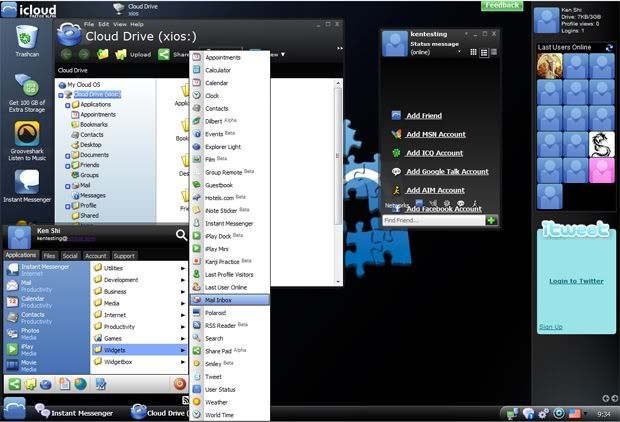
Task: Expand the Utilities submenu
Action: 139,268
